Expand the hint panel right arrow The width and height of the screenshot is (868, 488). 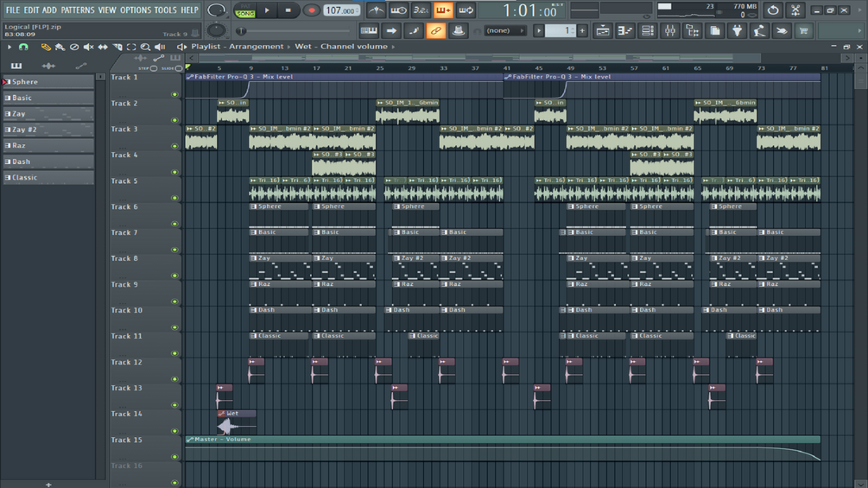pos(860,31)
